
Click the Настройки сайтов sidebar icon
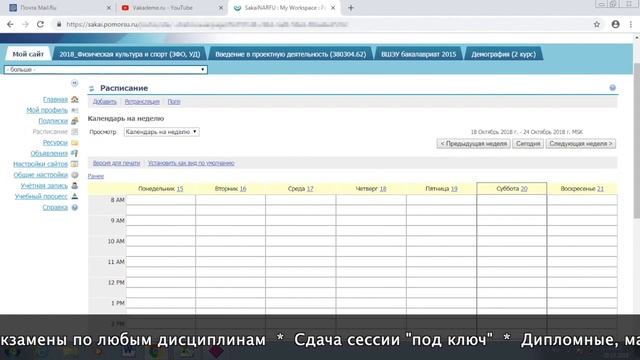(75, 164)
